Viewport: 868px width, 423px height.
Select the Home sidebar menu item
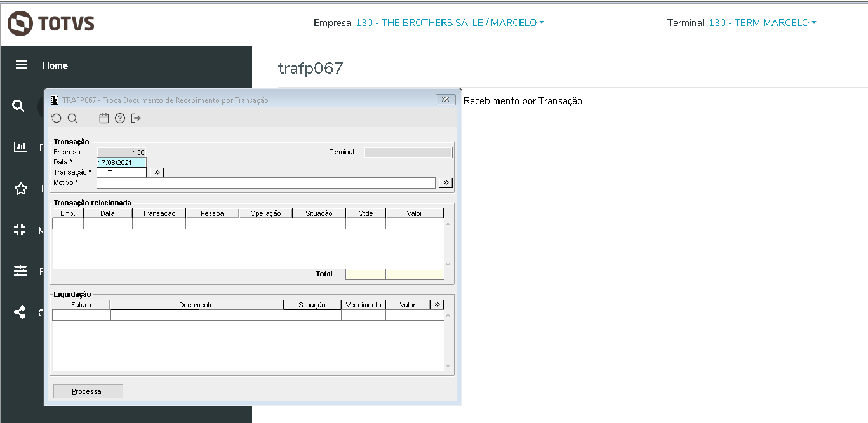(55, 65)
